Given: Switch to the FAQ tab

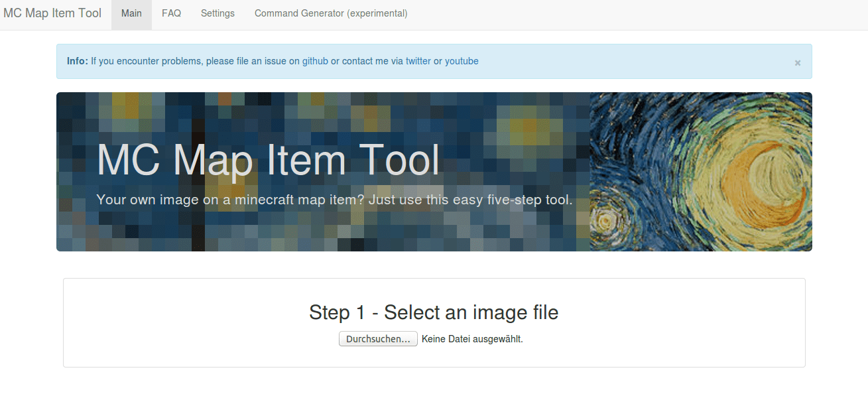Looking at the screenshot, I should tap(171, 14).
